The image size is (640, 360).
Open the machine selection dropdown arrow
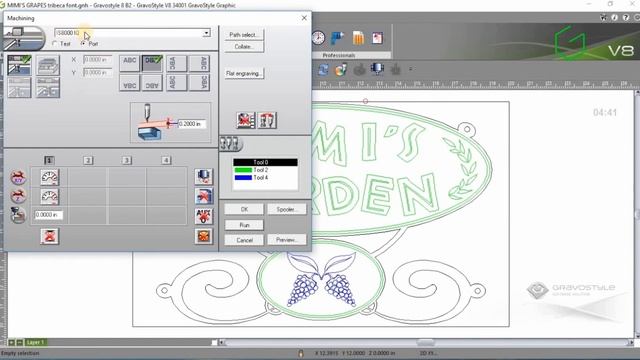click(x=207, y=33)
